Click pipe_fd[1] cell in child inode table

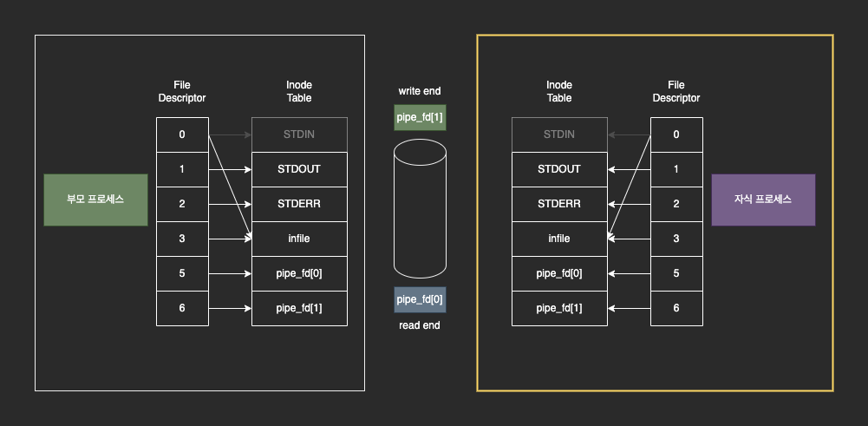pyautogui.click(x=559, y=308)
